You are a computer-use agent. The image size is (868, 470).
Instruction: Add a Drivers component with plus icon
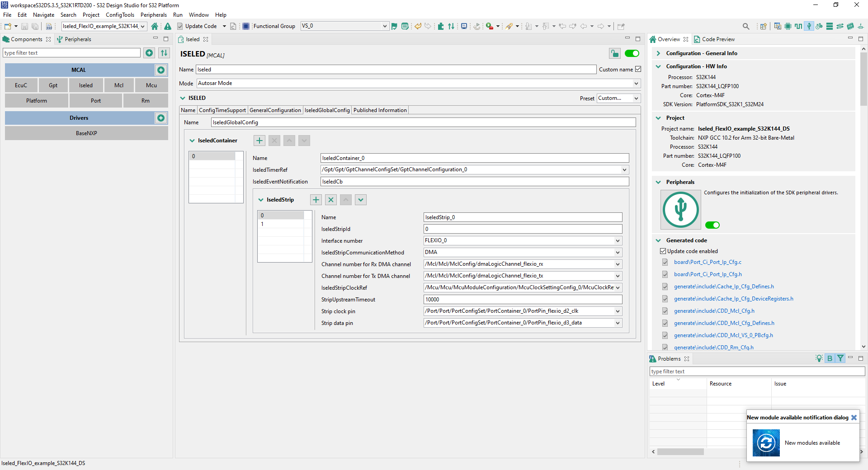[x=161, y=118]
